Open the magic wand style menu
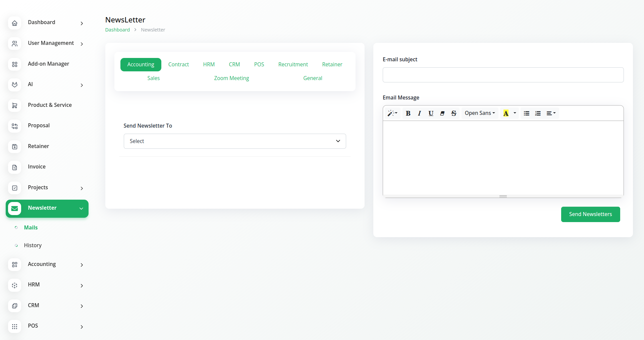The image size is (644, 340). [392, 113]
